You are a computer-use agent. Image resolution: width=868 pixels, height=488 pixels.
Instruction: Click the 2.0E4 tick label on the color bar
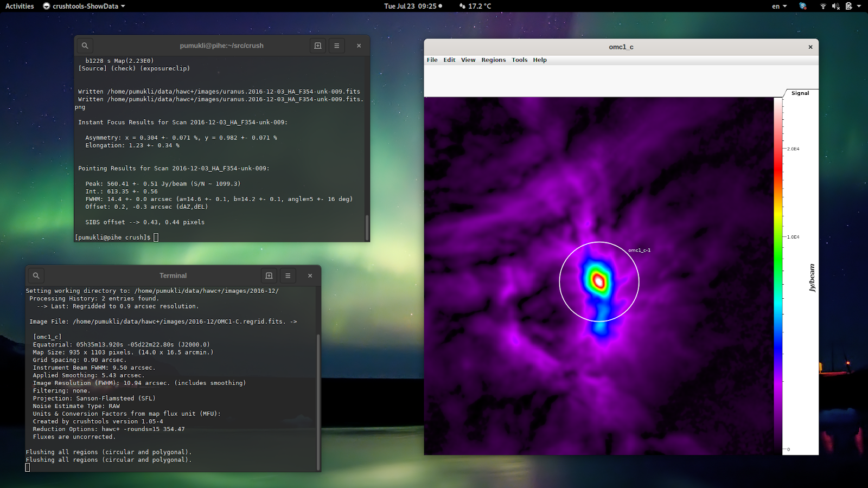pos(793,149)
